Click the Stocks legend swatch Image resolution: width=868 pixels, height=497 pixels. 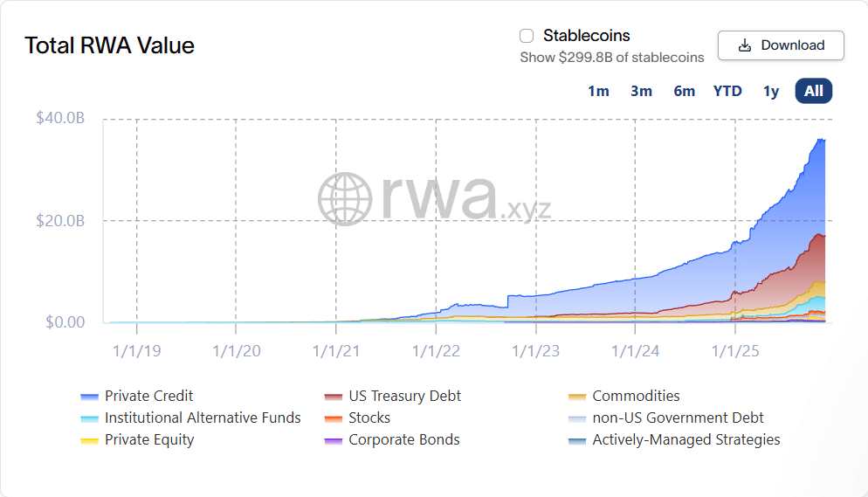tap(333, 418)
